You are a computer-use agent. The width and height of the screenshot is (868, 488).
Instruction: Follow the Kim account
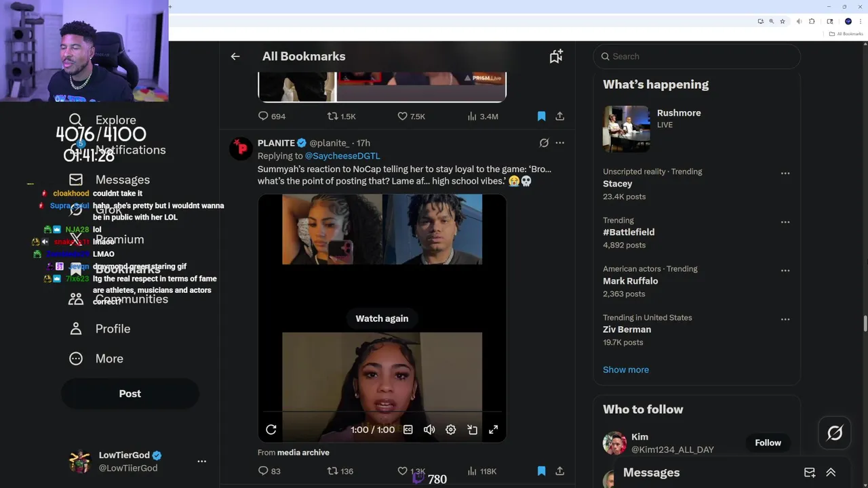pos(768,443)
